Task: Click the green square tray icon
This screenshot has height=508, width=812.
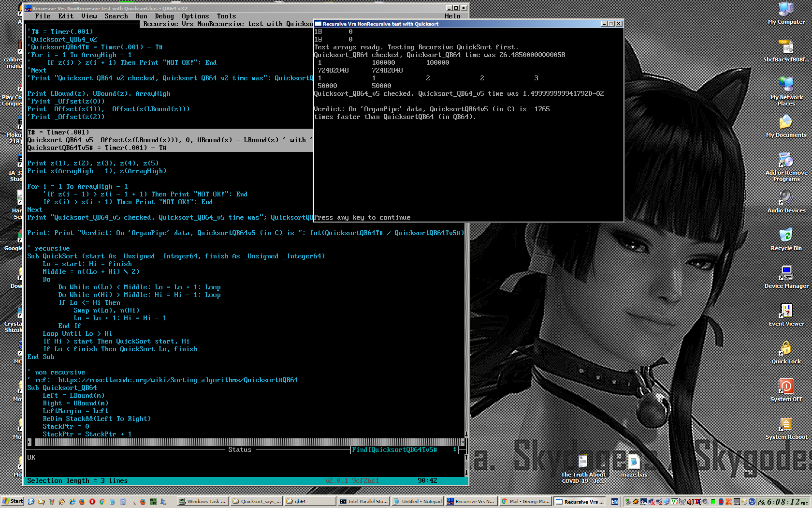Action: (x=713, y=502)
